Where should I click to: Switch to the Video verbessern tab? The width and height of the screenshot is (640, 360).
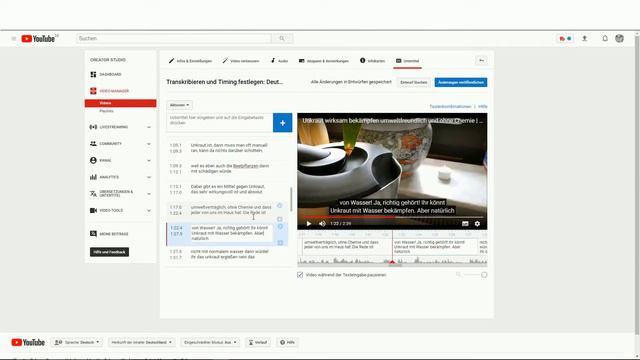pyautogui.click(x=241, y=61)
